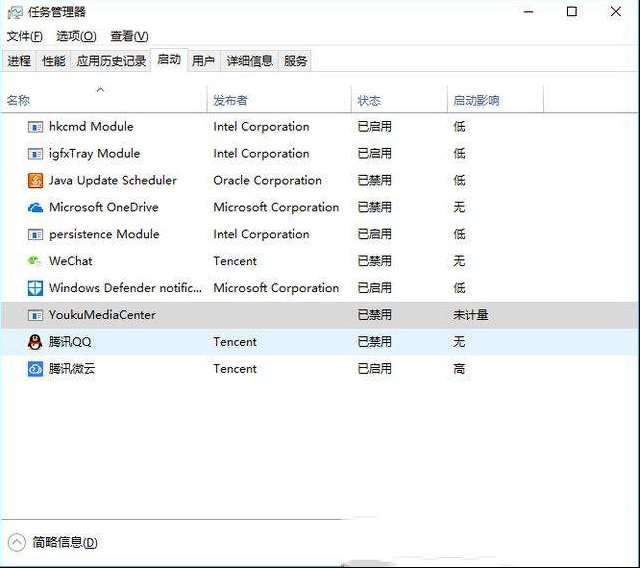The height and width of the screenshot is (568, 640).
Task: Click 已启用 status in Windows Defender row
Action: (374, 288)
